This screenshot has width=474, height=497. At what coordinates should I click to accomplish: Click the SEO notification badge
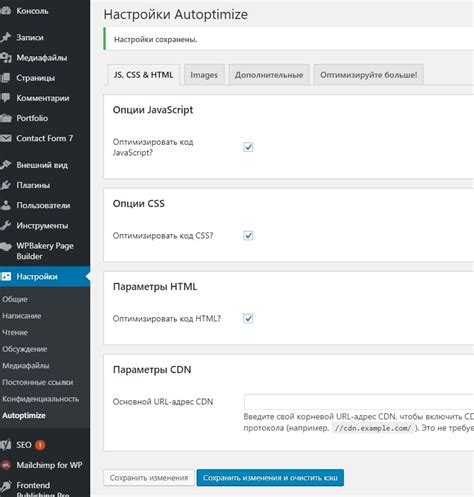(x=40, y=445)
